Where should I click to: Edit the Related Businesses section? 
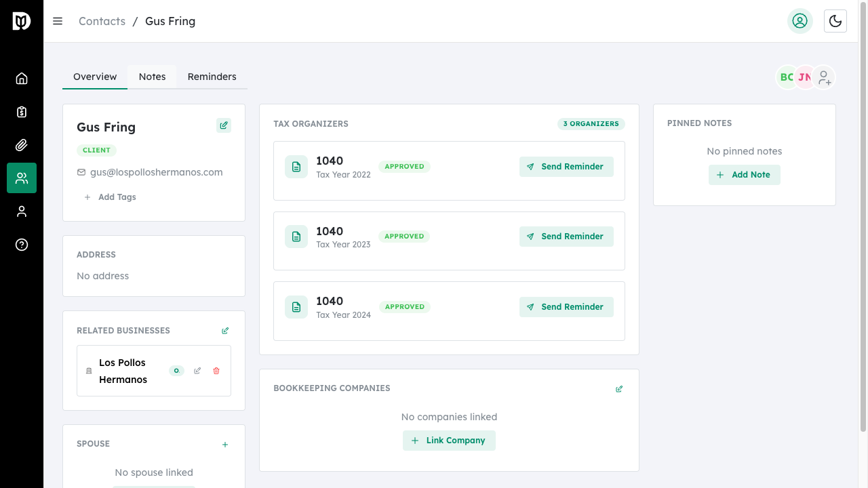click(x=225, y=331)
